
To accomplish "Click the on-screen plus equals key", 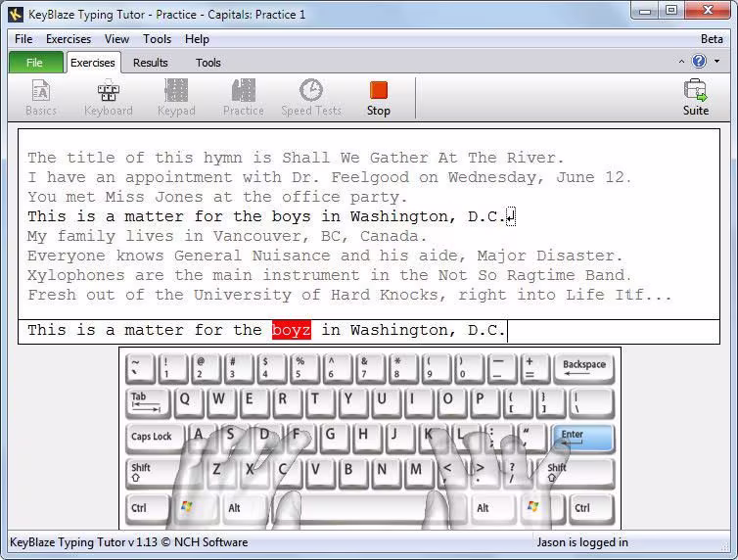I will click(x=534, y=368).
